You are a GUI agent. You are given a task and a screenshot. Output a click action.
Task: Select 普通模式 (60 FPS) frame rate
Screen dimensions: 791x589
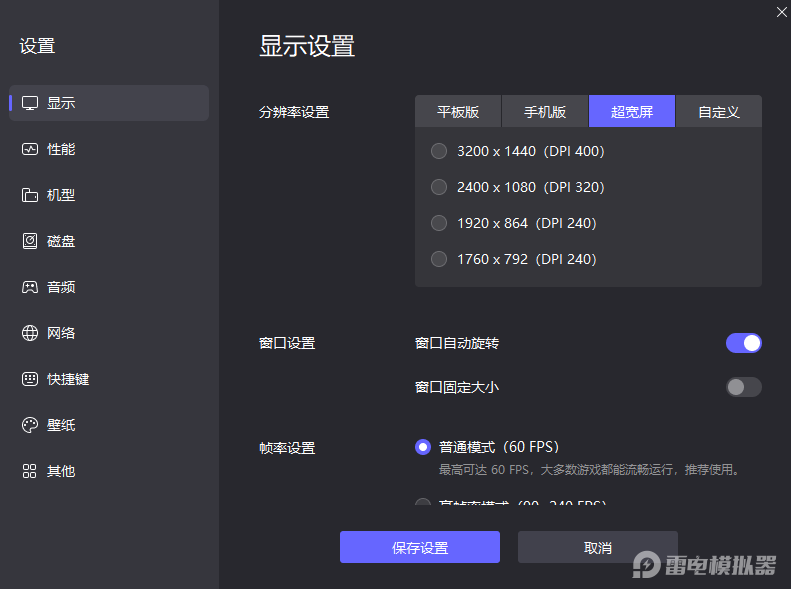click(487, 447)
